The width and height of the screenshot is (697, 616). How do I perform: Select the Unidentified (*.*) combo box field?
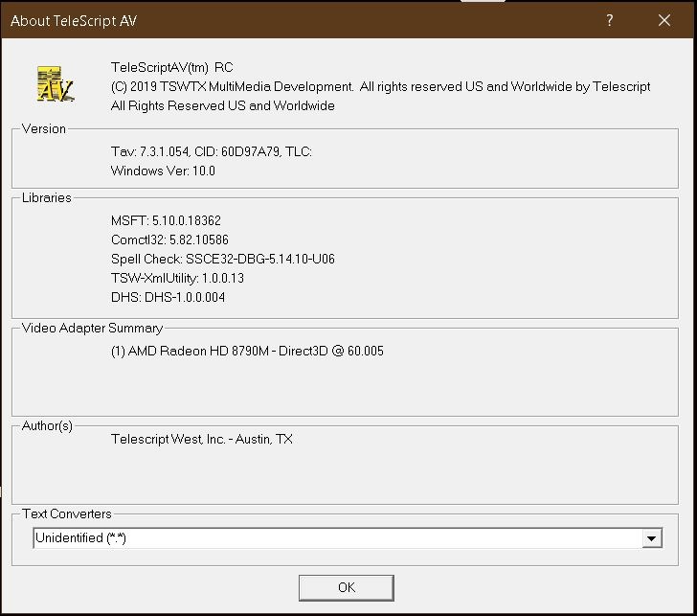click(348, 538)
